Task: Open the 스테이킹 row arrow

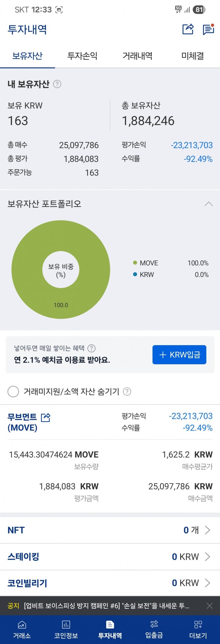Action: 208,556
